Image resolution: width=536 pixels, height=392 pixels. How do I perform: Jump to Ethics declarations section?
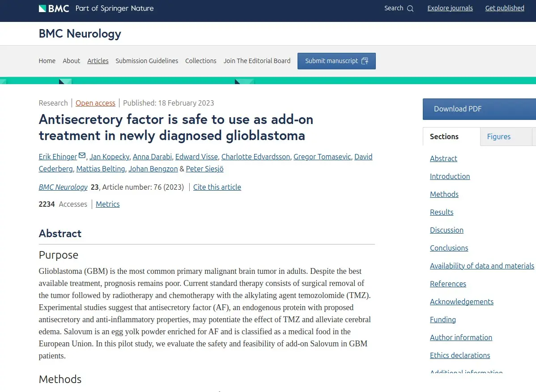click(x=460, y=355)
